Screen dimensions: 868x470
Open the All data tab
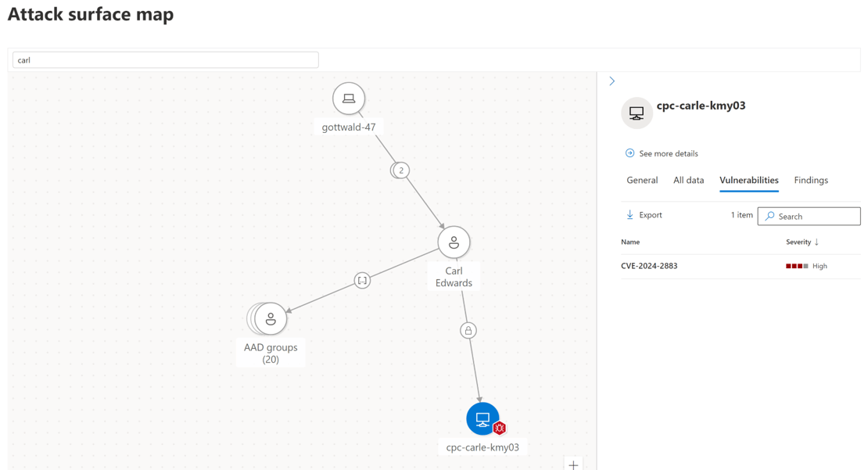point(688,180)
